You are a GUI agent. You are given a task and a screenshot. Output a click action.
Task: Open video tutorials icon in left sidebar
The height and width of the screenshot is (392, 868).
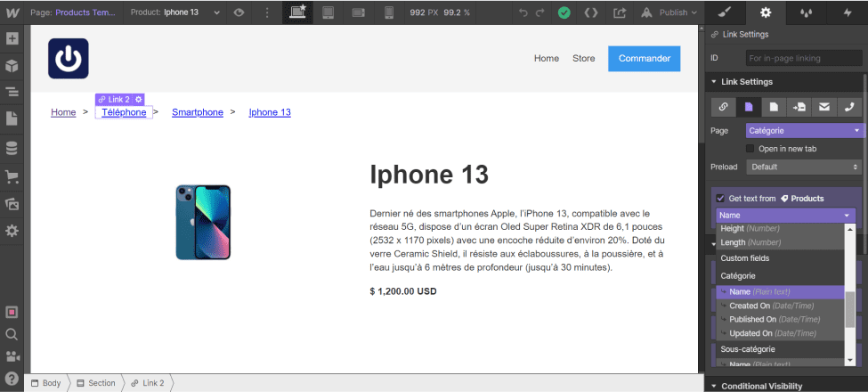[x=12, y=356]
